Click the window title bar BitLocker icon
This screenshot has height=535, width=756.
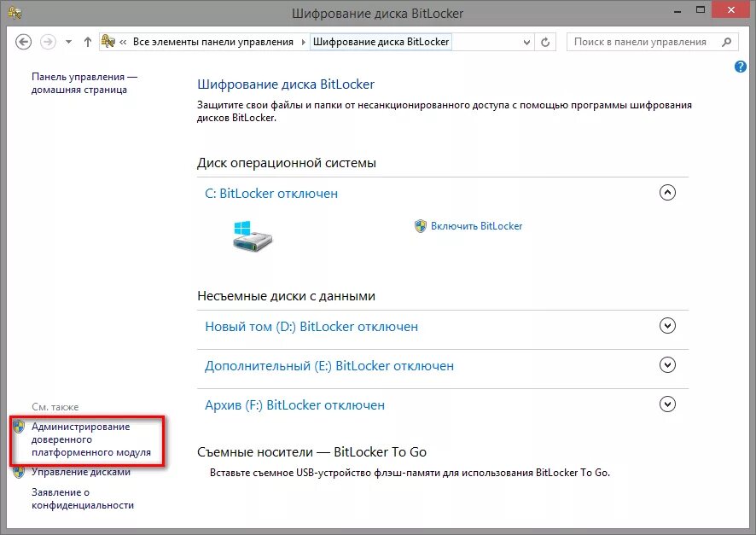coord(15,13)
